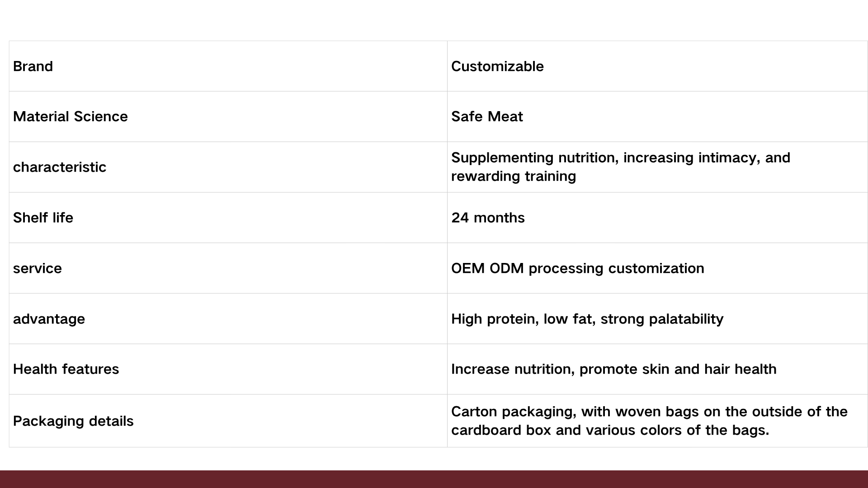Click the advantage row label
Screen dimensions: 868x488
coord(49,319)
